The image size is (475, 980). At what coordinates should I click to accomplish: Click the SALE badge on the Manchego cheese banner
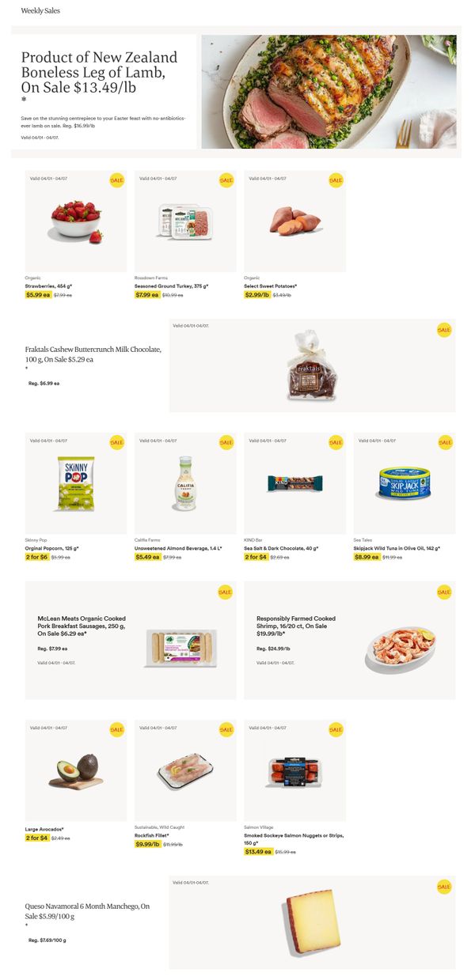pyautogui.click(x=444, y=887)
